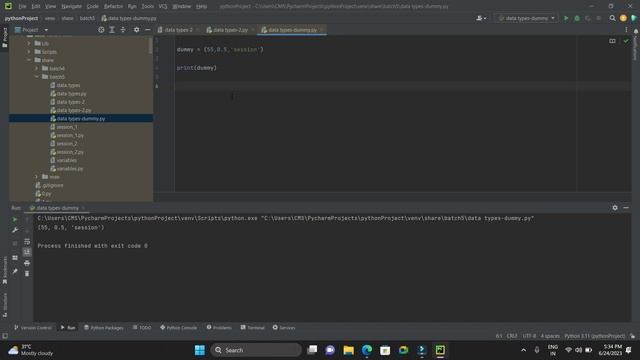Expand the Lib folder
640x360 pixels.
click(29, 43)
